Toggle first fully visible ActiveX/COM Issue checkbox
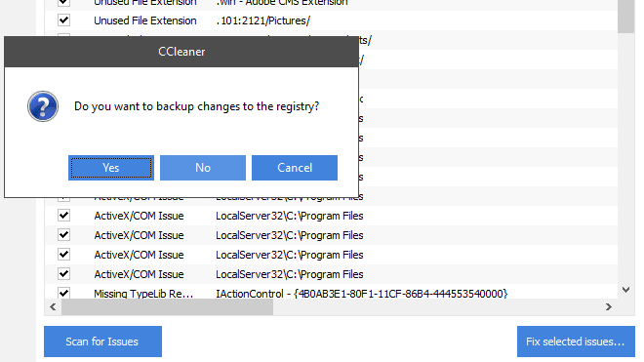The height and width of the screenshot is (362, 644). [63, 216]
